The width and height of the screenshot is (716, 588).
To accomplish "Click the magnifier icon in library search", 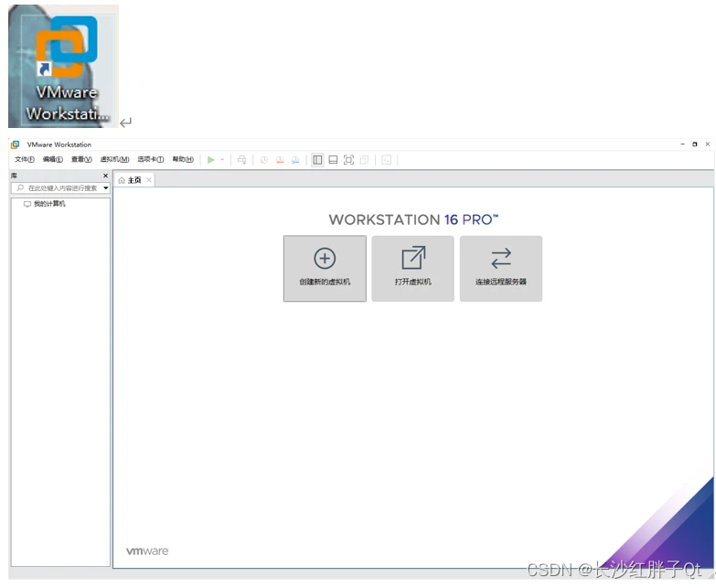I will 20,187.
